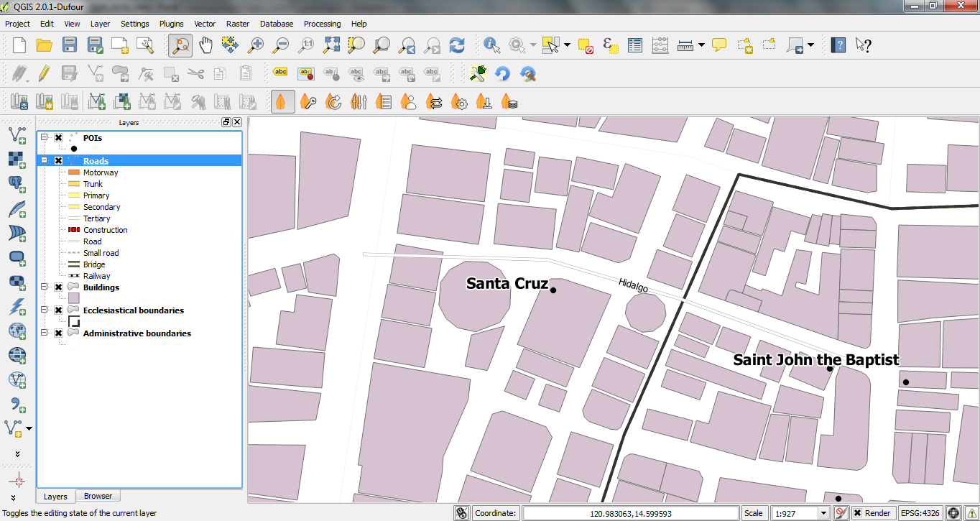Uncheck the POIs layer visibility box
The image size is (980, 521).
pos(59,138)
